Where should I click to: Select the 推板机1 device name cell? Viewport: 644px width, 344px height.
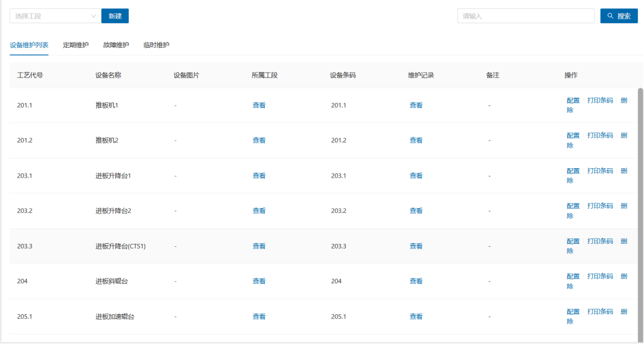[107, 106]
